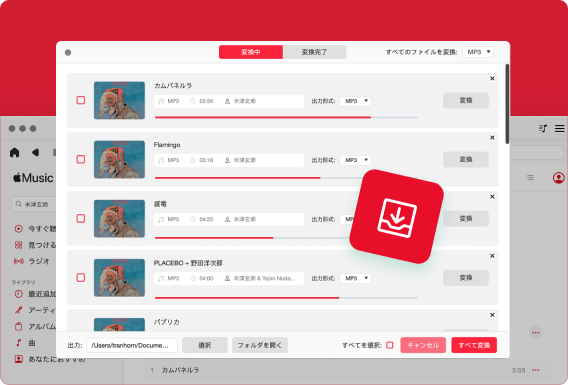The width and height of the screenshot is (568, 385).
Task: Open the playlist queue icon at top right
Action: (x=543, y=128)
